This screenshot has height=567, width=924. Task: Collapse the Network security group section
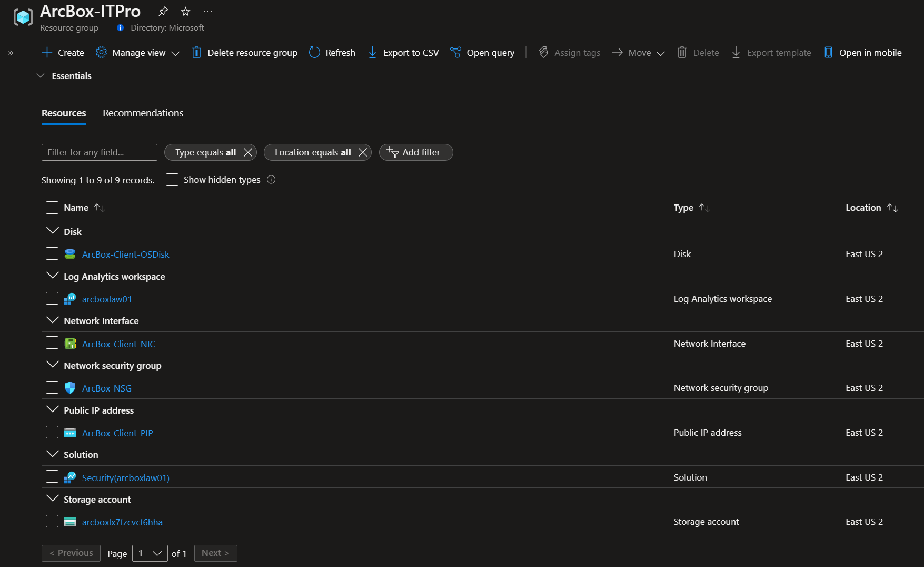(x=53, y=365)
